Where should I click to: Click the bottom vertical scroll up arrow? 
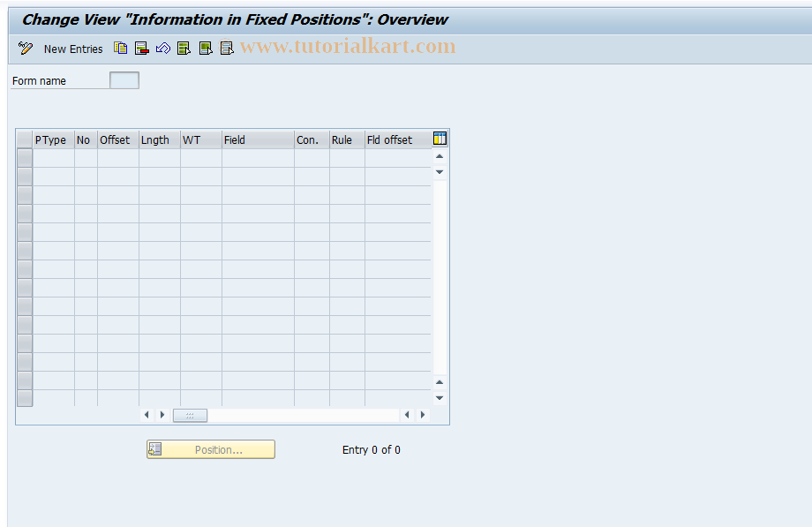[440, 382]
